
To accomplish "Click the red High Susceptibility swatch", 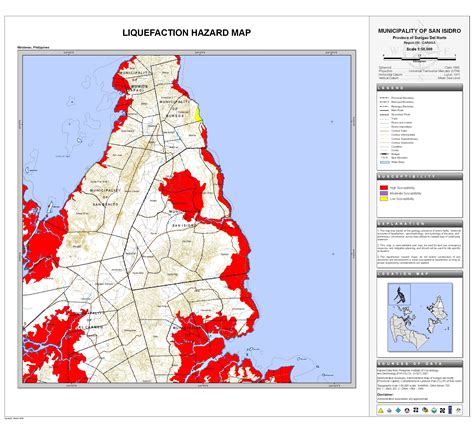I will point(384,188).
